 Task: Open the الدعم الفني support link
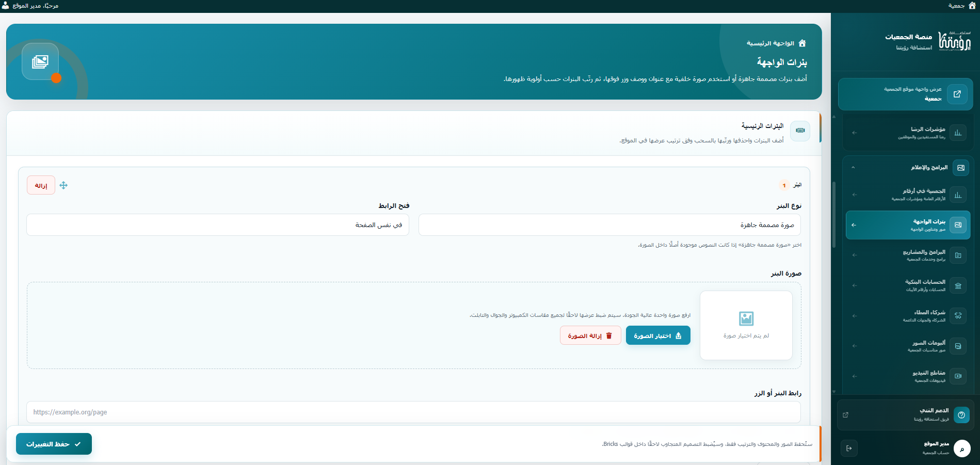point(905,415)
